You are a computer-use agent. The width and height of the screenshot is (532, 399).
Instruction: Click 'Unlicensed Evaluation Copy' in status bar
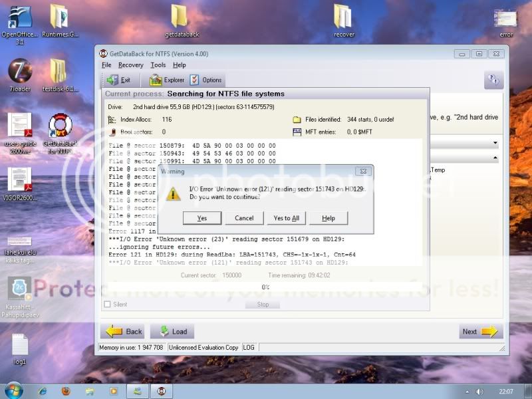(203, 347)
